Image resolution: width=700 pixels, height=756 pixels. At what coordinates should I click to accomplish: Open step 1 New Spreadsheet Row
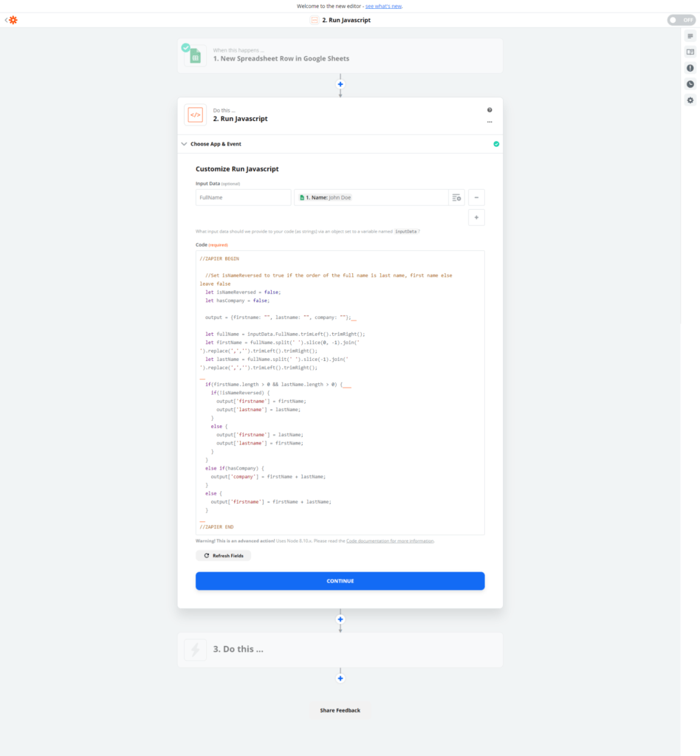pos(340,56)
